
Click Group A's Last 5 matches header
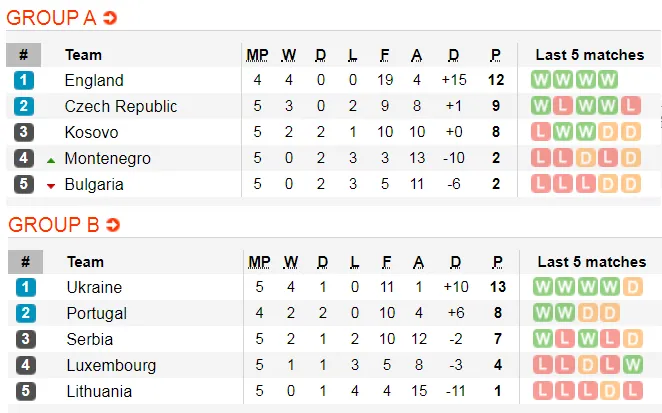[x=589, y=55]
